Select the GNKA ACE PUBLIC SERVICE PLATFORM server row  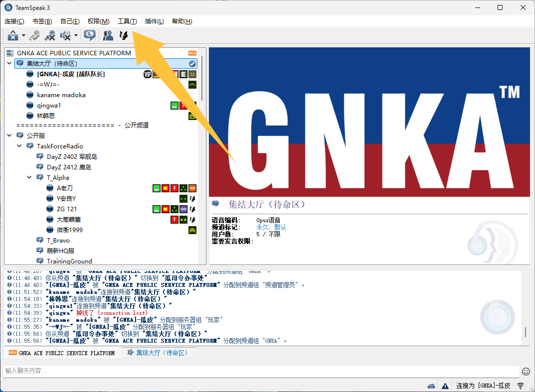click(x=102, y=53)
